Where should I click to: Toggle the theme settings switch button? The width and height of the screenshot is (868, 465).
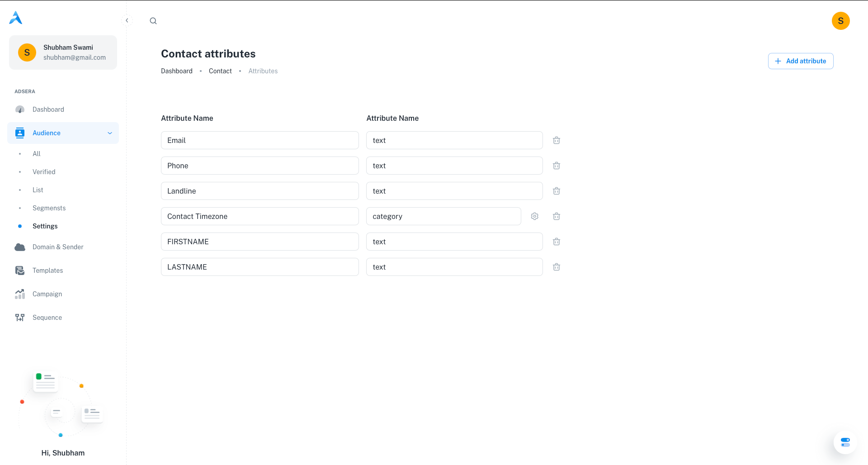845,442
